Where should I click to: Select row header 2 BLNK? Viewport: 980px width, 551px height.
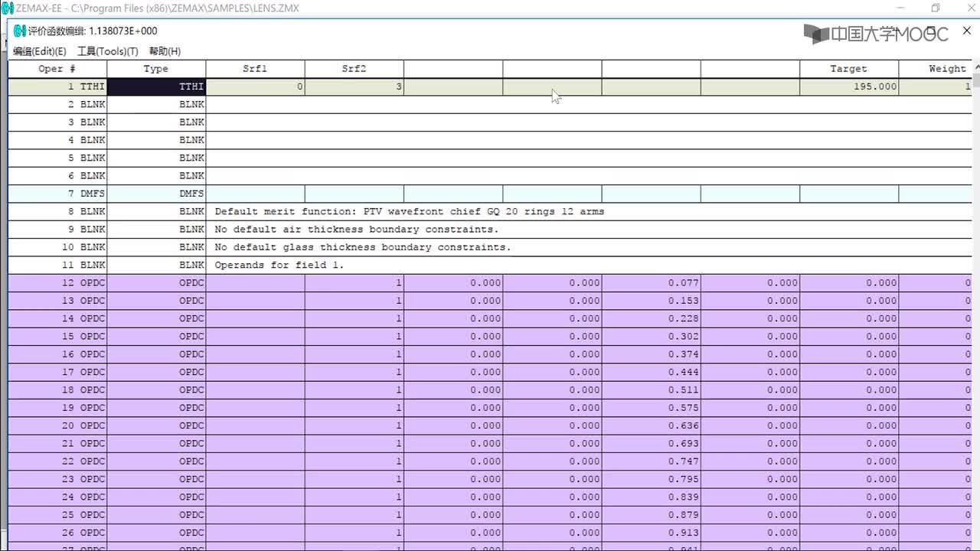tap(57, 104)
